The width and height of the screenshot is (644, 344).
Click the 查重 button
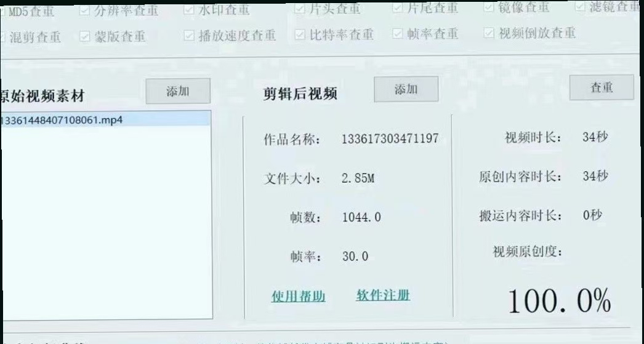point(602,87)
